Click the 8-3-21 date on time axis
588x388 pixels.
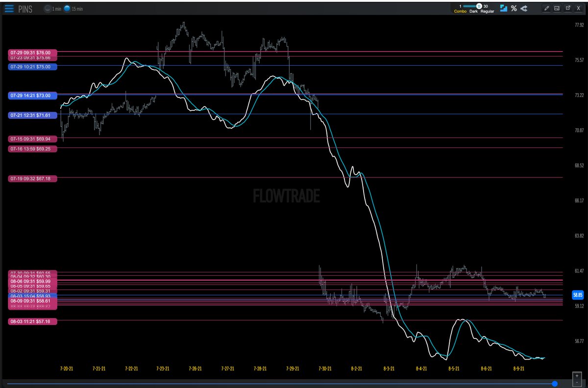tap(390, 368)
